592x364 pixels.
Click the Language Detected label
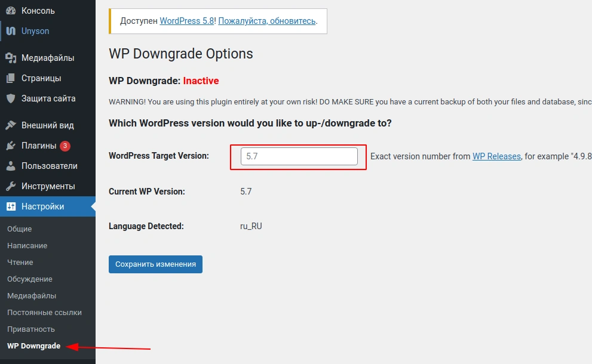pyautogui.click(x=146, y=226)
